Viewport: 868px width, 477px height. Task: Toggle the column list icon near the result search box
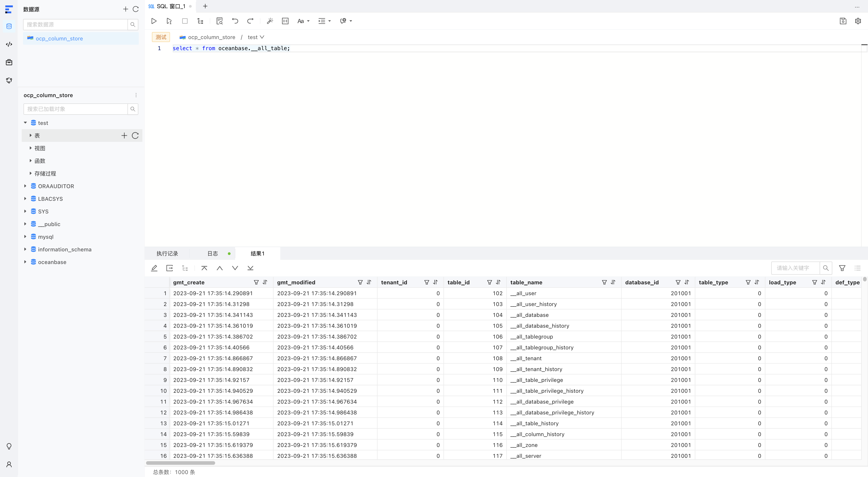pyautogui.click(x=858, y=268)
